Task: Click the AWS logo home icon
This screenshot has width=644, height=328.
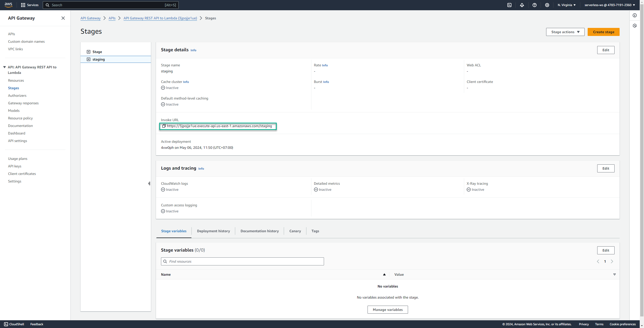Action: (8, 5)
